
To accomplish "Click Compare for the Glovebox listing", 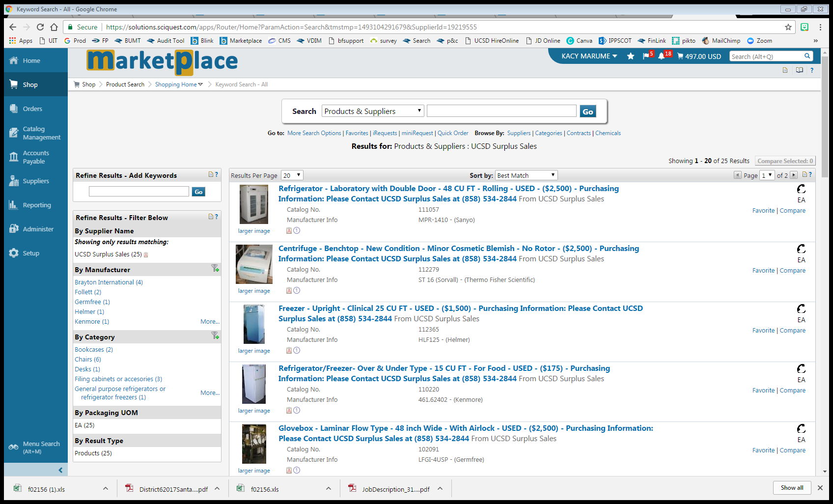I will [792, 450].
